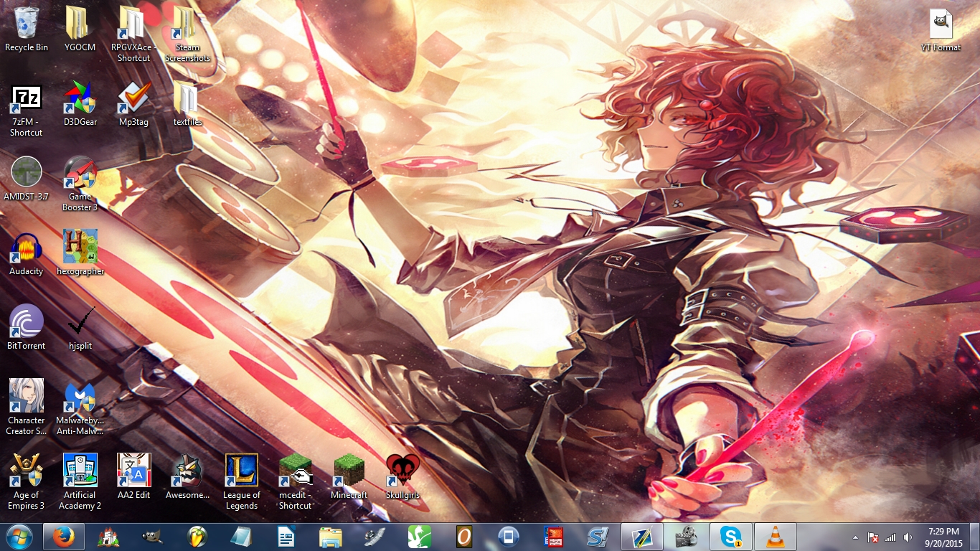Click the RPGVXAce shortcut icon
Image resolution: width=980 pixels, height=551 pixels.
[x=134, y=34]
